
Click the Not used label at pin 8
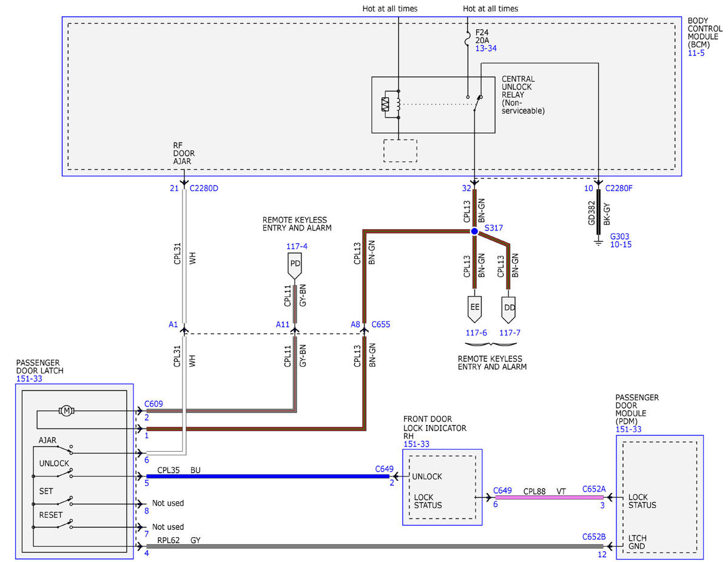coord(168,503)
